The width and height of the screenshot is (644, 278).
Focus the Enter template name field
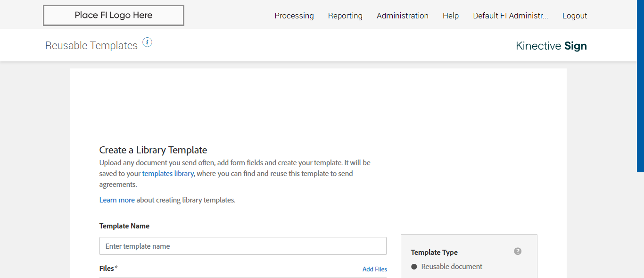coord(243,246)
